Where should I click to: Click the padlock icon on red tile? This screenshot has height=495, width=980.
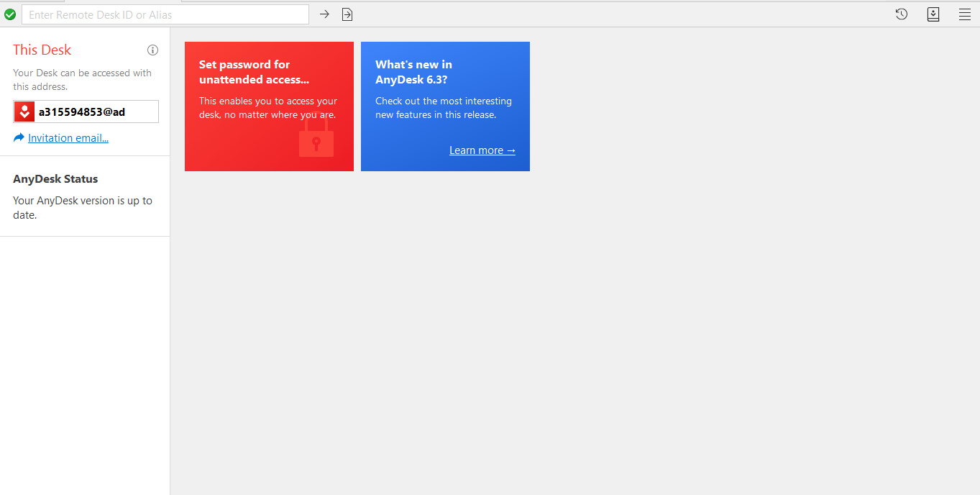(x=316, y=139)
